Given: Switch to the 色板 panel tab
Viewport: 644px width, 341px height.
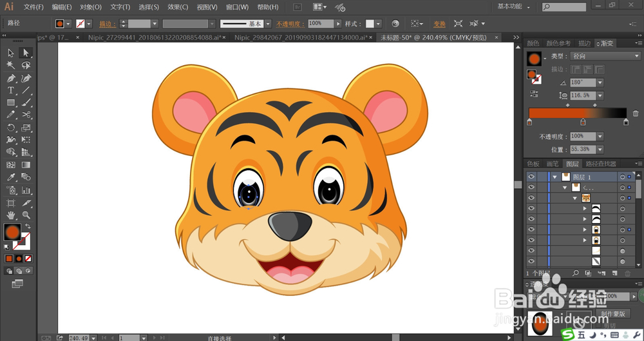Looking at the screenshot, I should (533, 164).
